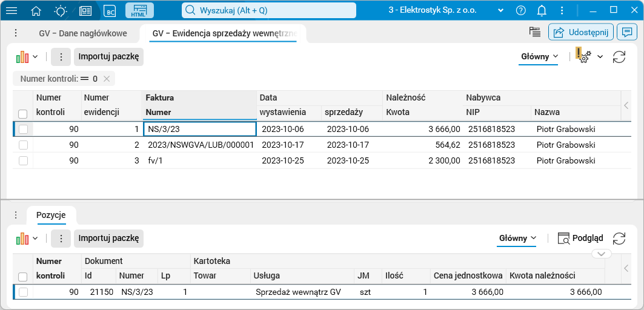Click the Wyszukaj search field

point(269,11)
